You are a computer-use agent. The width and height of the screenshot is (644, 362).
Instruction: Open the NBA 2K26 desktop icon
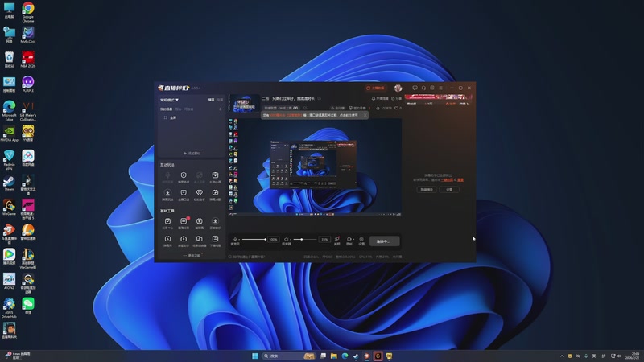pyautogui.click(x=28, y=60)
